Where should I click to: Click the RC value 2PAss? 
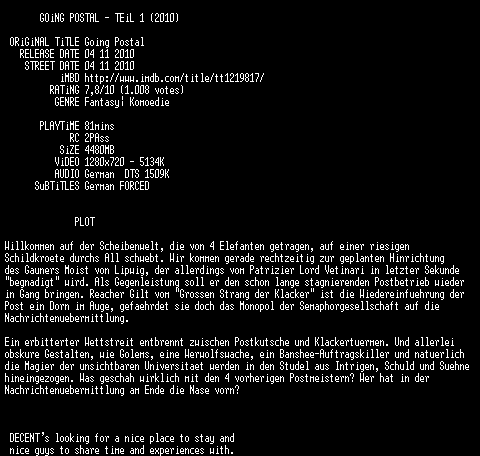click(97, 138)
